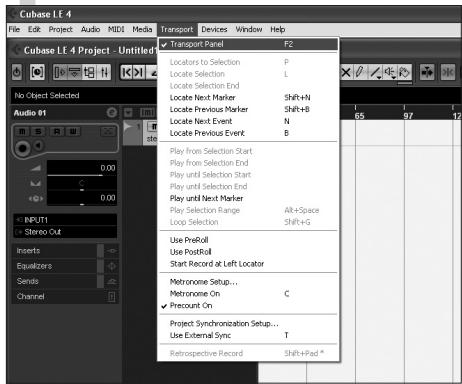Choose Locate Previous Event
Screen dimensions: 462x384
[248, 133]
